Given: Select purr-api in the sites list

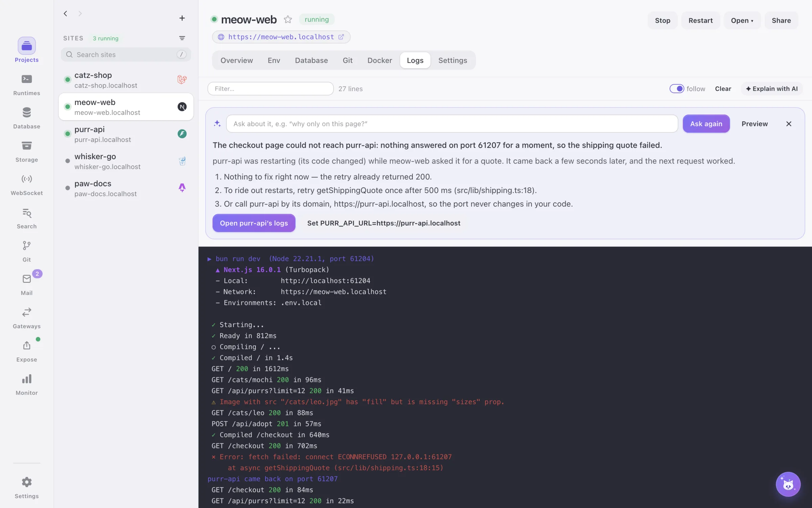Looking at the screenshot, I should pos(126,134).
